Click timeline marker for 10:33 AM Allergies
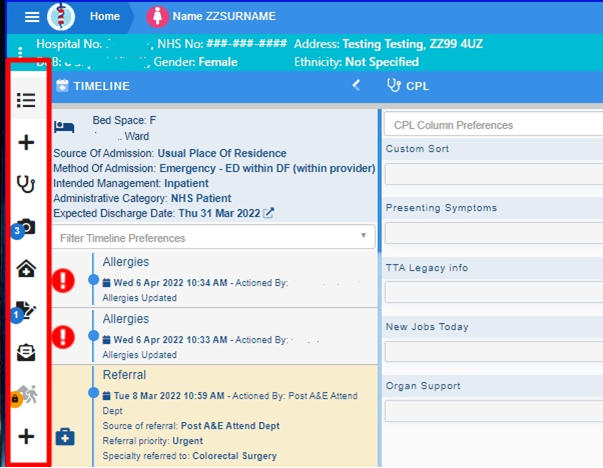Viewport: 603px width, 468px height. coord(93,336)
